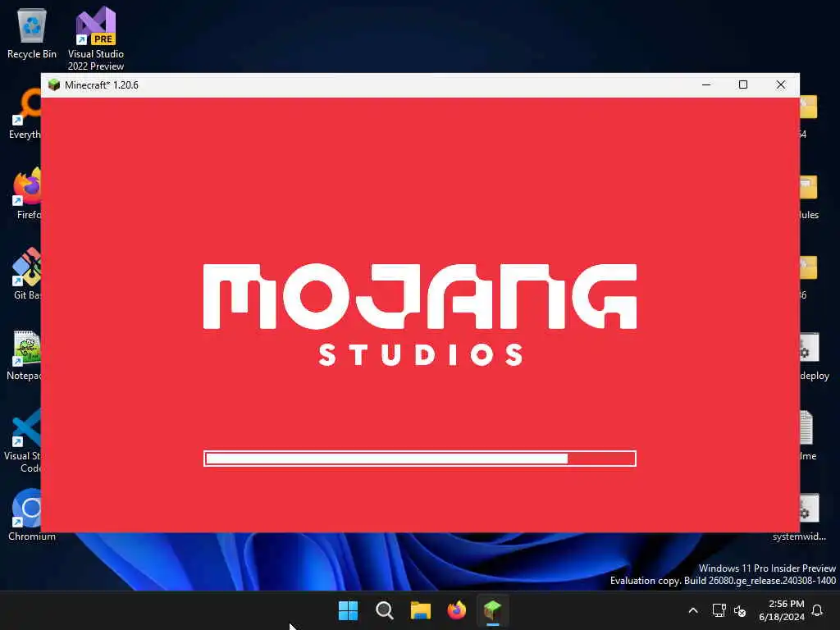
Task: Click the Minecraft cube icon in title bar
Action: (54, 85)
